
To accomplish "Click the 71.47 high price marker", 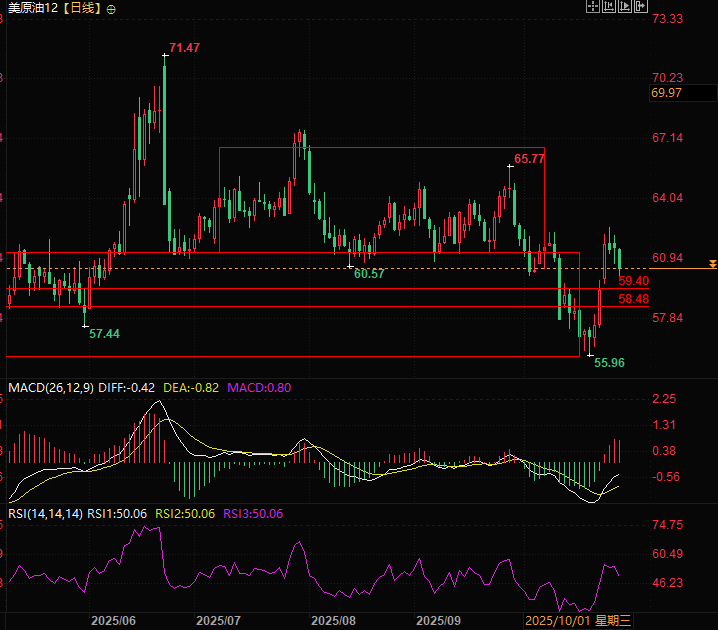I will pyautogui.click(x=184, y=48).
